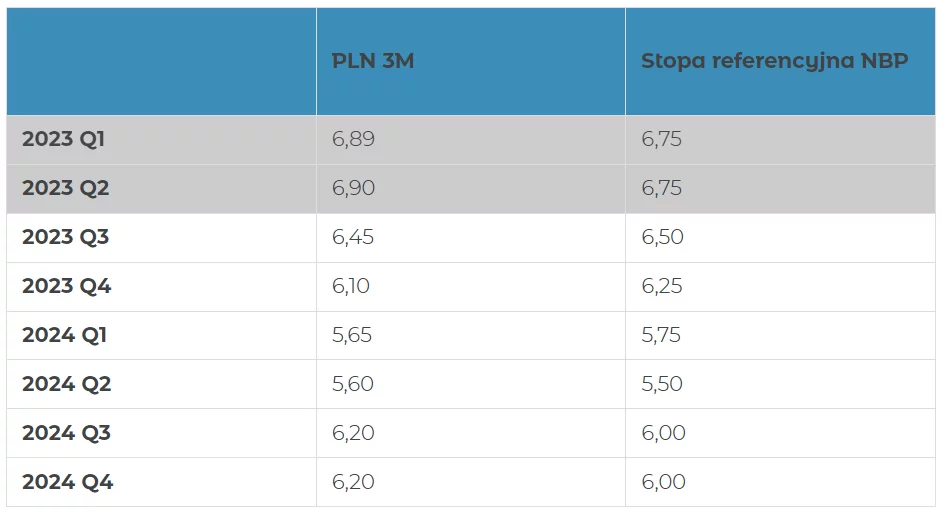Select the 2024 Q2 row label
Image resolution: width=942 pixels, height=514 pixels.
click(x=67, y=384)
